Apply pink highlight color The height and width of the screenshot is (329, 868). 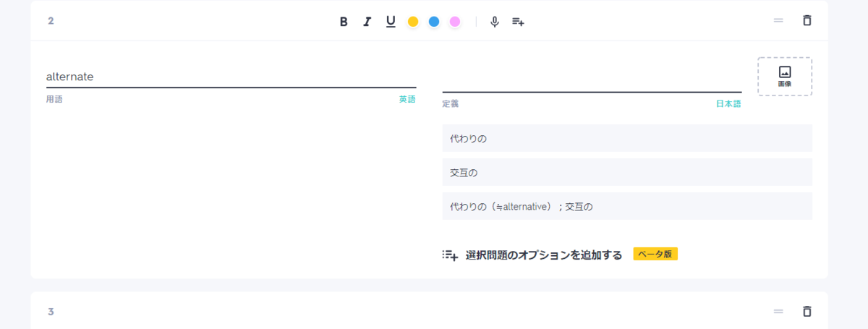pyautogui.click(x=455, y=22)
